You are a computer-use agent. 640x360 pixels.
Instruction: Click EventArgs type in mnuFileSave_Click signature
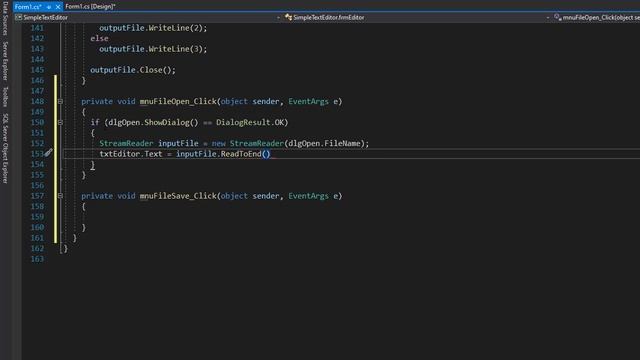[x=308, y=196]
